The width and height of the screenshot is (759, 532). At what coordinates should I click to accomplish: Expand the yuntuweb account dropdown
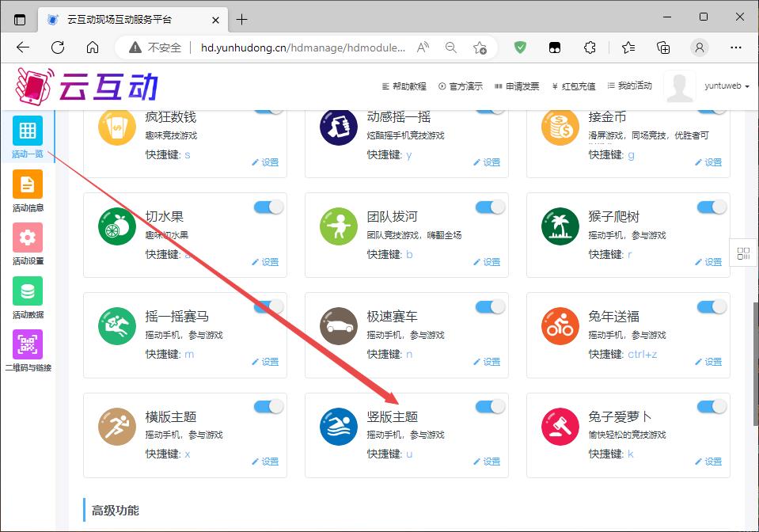coord(727,86)
